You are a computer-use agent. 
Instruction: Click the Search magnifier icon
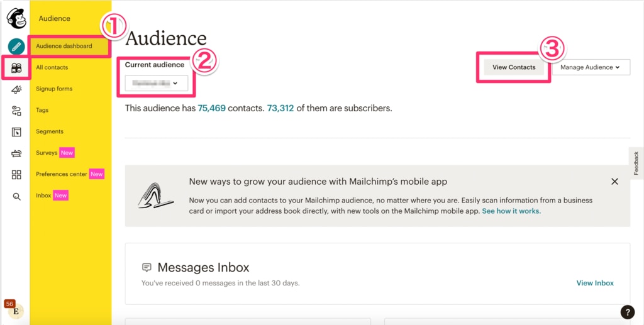pos(16,197)
